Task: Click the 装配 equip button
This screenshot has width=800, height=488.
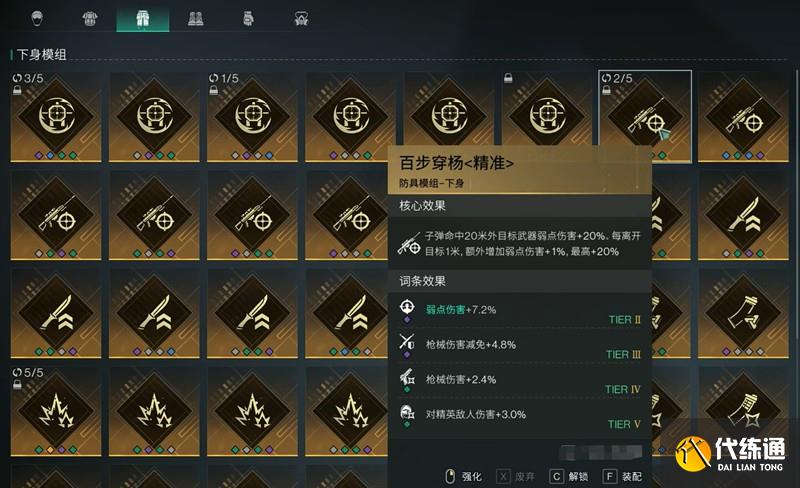Action: pyautogui.click(x=623, y=476)
